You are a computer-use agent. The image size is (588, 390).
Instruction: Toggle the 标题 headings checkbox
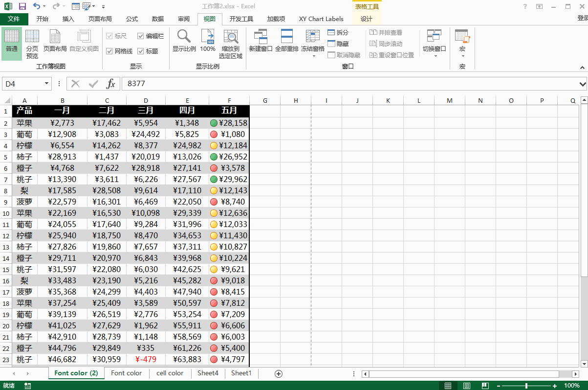[141, 51]
